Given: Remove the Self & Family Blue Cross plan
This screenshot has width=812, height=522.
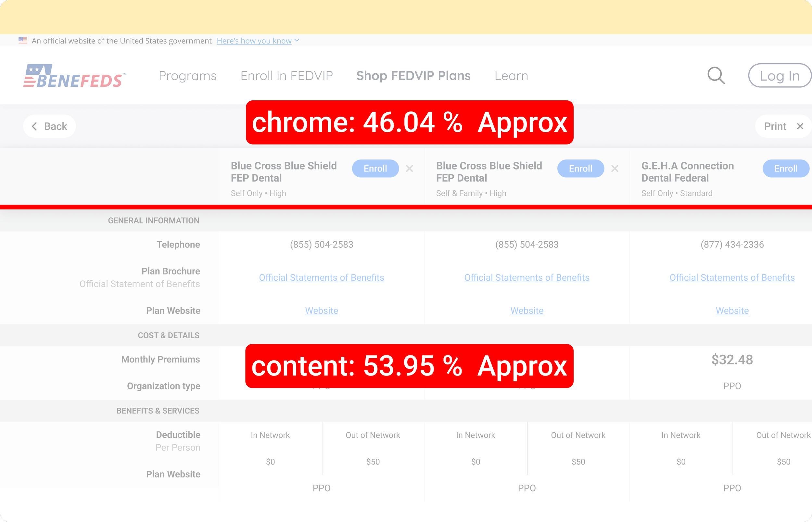Looking at the screenshot, I should 615,169.
